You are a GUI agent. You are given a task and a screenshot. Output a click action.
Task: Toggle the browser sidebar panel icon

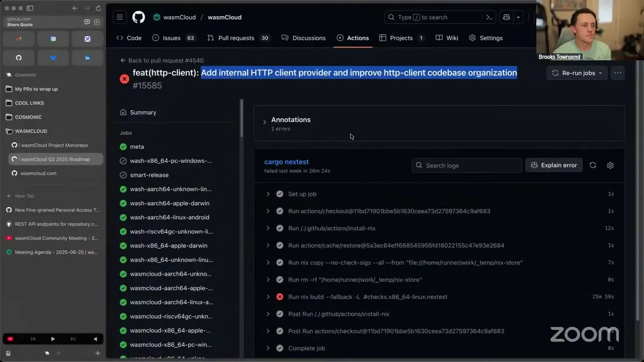click(30, 8)
